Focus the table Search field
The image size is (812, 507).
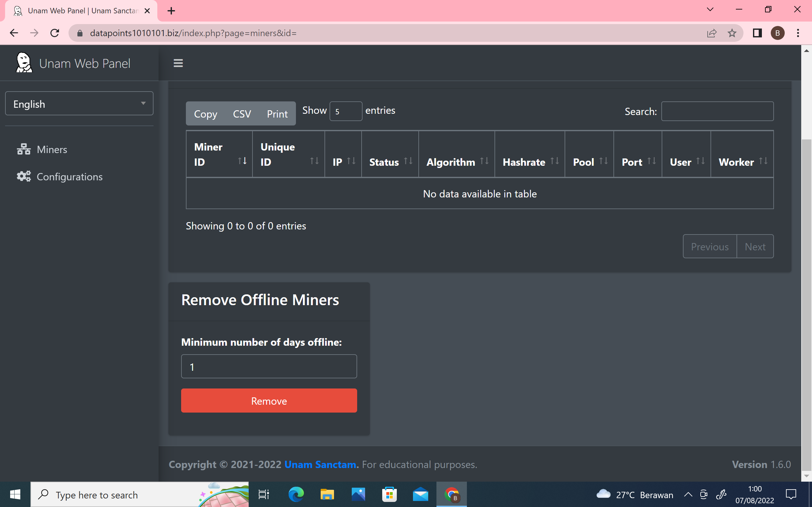(x=717, y=111)
